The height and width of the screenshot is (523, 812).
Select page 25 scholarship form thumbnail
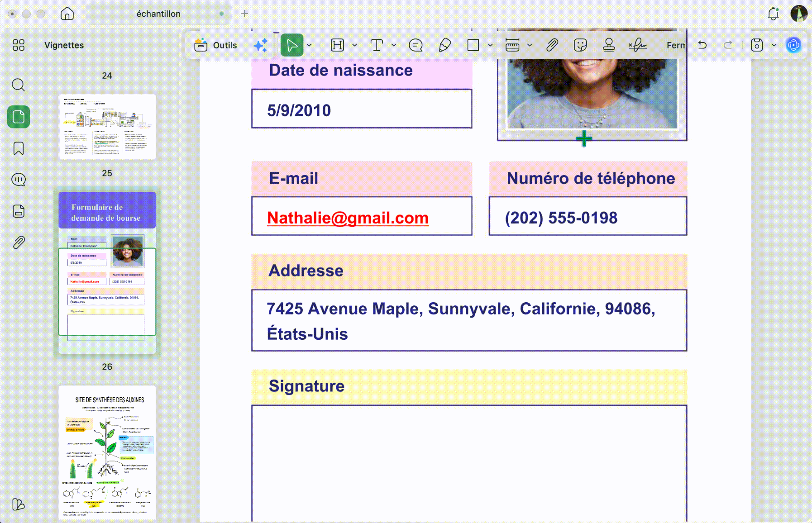coord(107,273)
